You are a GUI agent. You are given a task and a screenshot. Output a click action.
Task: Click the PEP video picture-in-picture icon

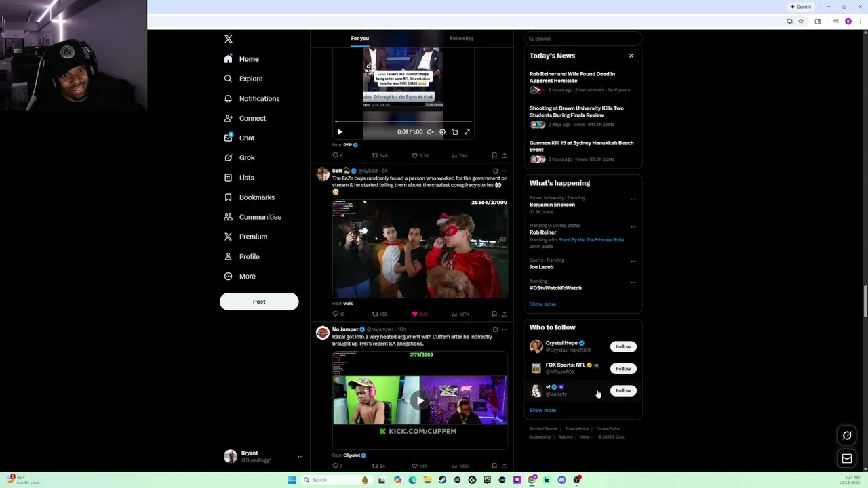point(454,132)
